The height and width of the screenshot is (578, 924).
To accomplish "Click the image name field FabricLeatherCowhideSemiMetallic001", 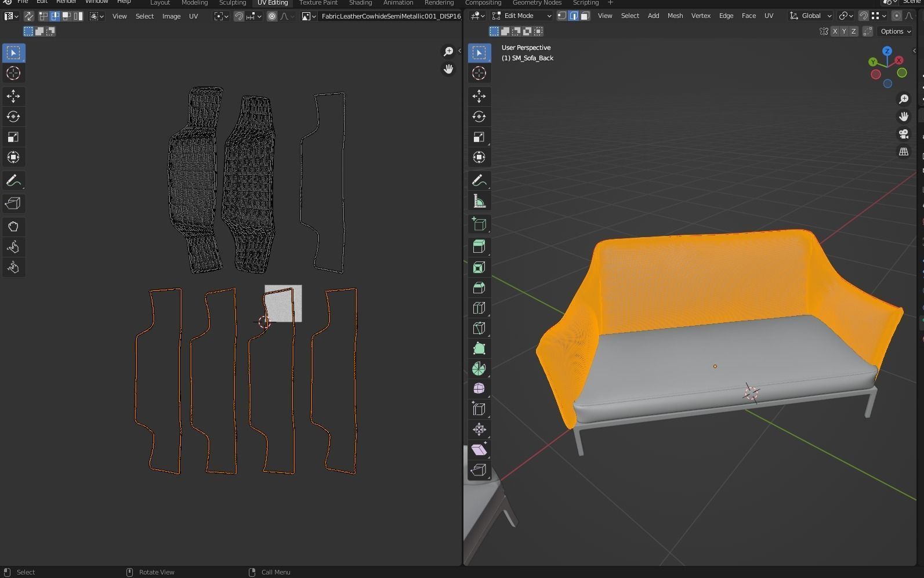I will pos(390,16).
